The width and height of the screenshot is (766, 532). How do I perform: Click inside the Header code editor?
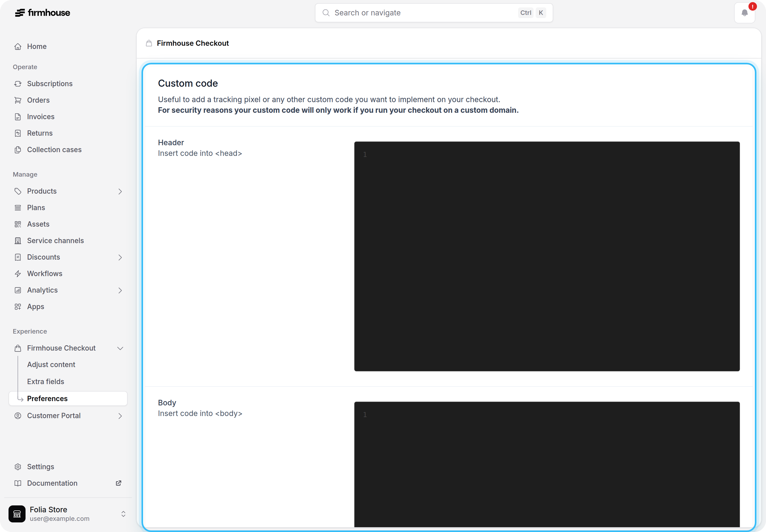(547, 256)
